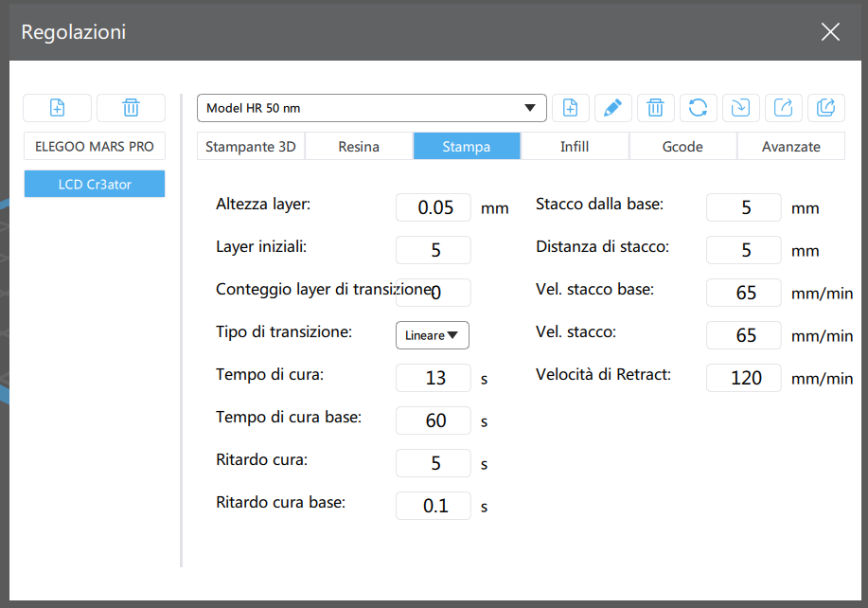Viewport: 868px width, 608px height.
Task: Click the add new printer icon
Action: 57,108
